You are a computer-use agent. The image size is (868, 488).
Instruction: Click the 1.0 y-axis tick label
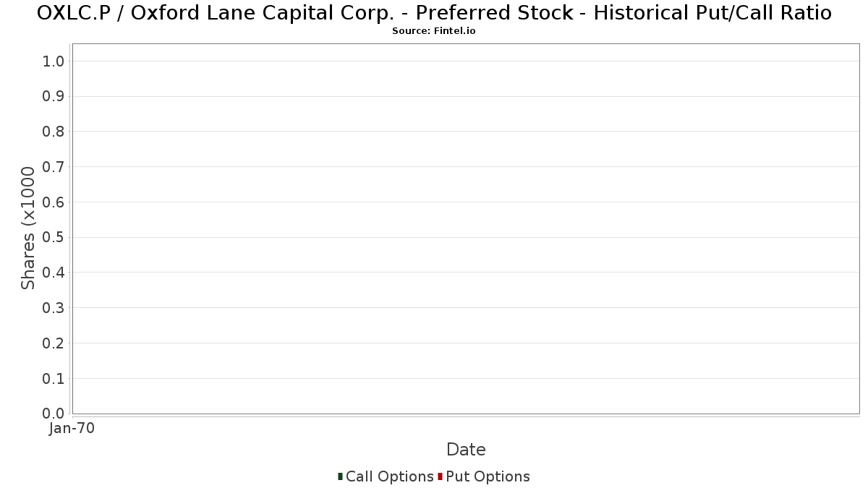(x=54, y=61)
